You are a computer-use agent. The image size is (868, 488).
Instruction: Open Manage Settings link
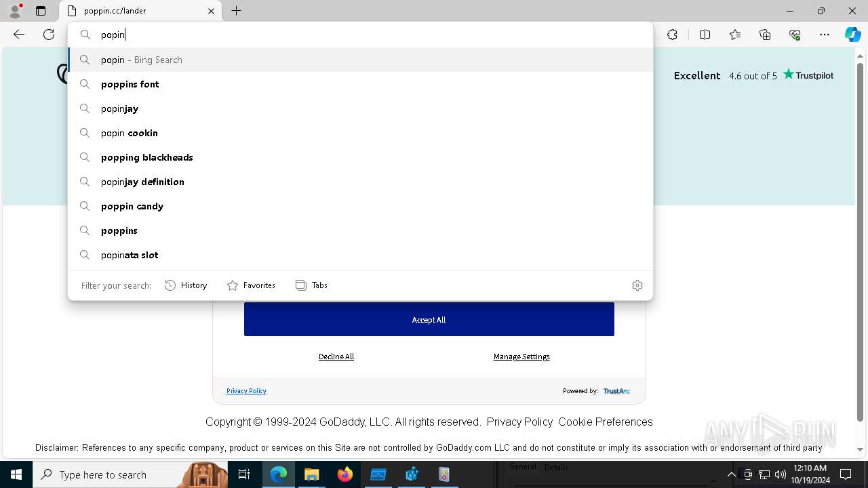(521, 357)
